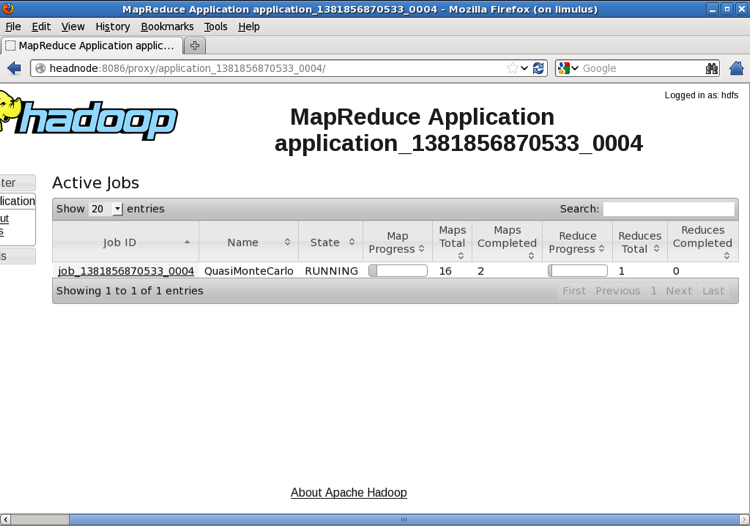Viewport: 750px width, 526px height.
Task: Click the home icon in toolbar
Action: point(737,68)
